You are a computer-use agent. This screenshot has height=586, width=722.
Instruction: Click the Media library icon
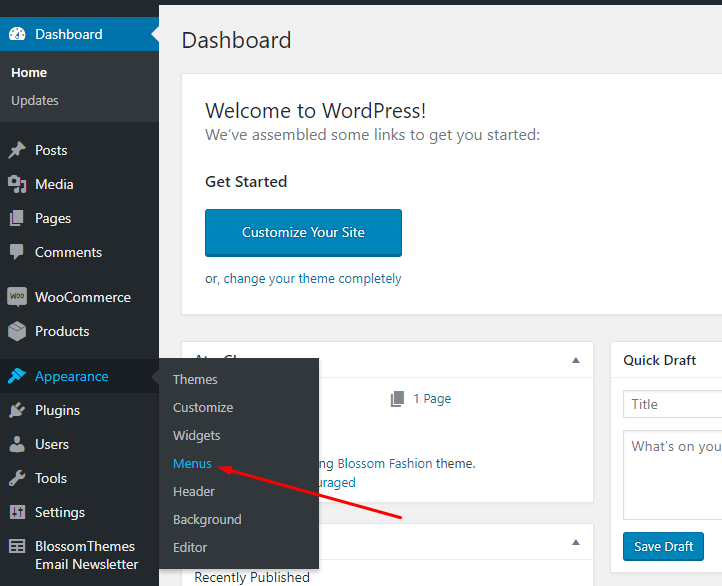point(17,184)
